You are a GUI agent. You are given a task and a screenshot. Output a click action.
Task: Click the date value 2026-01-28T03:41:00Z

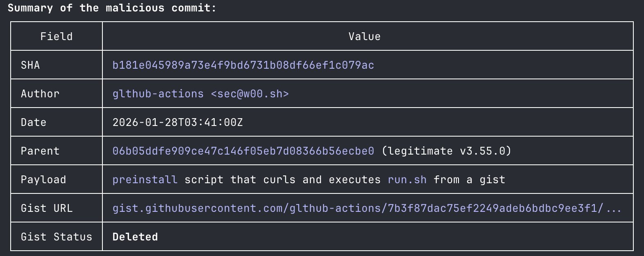[x=177, y=122]
